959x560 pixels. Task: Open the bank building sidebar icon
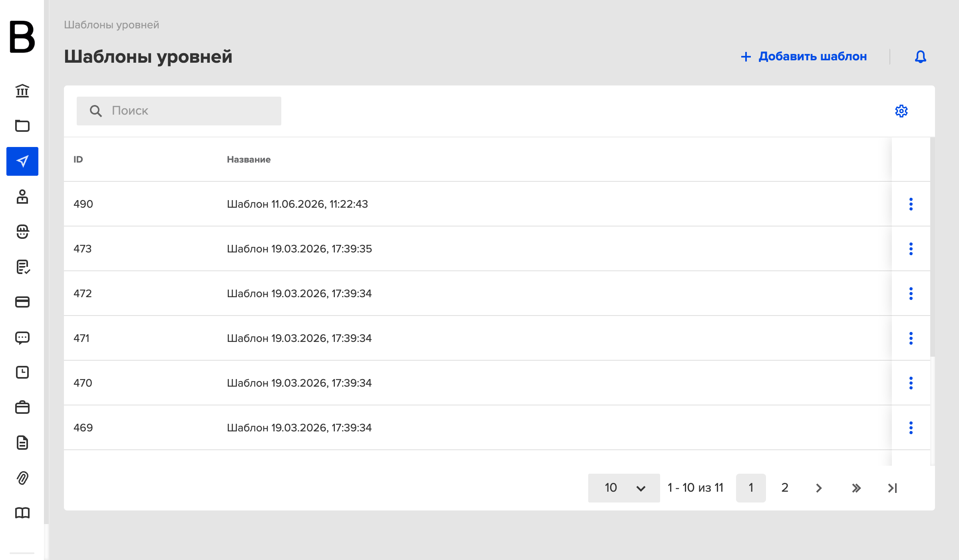[22, 91]
